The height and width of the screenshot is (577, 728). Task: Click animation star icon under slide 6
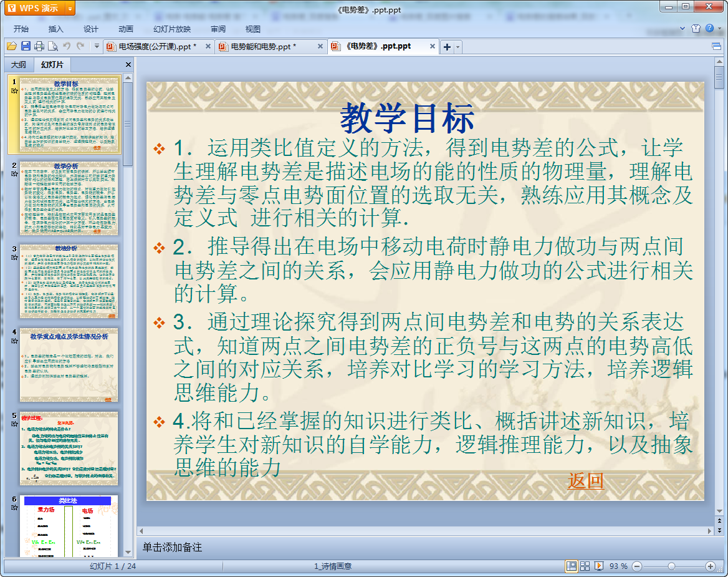click(x=14, y=508)
